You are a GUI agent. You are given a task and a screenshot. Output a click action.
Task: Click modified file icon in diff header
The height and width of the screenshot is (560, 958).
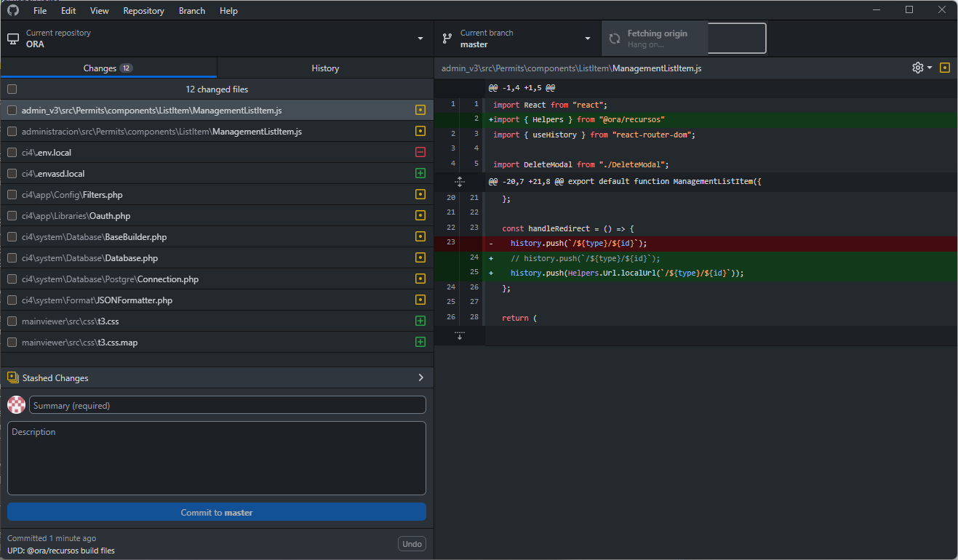(x=945, y=68)
